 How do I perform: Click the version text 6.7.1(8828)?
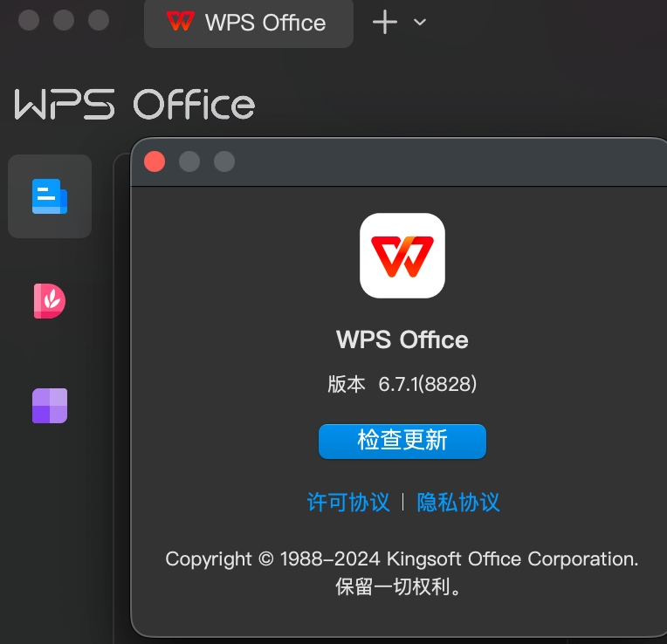[428, 384]
